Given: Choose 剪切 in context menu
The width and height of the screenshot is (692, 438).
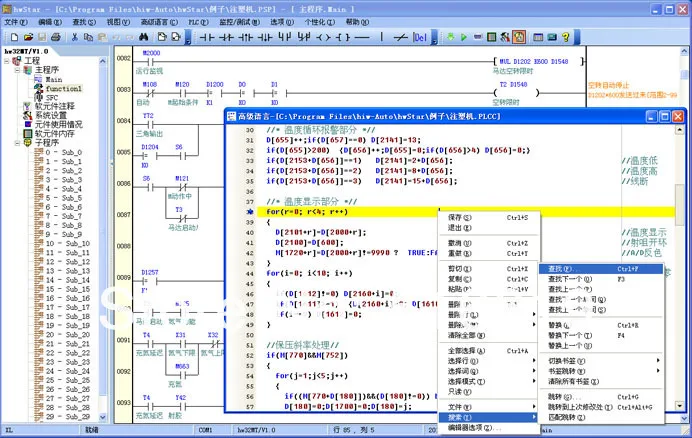Looking at the screenshot, I should click(489, 269).
